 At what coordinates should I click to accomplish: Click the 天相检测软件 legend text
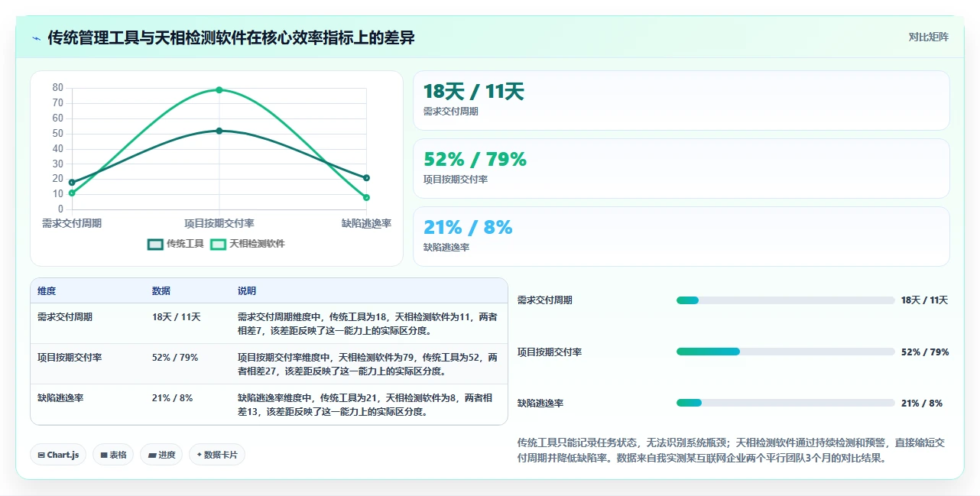(x=257, y=244)
